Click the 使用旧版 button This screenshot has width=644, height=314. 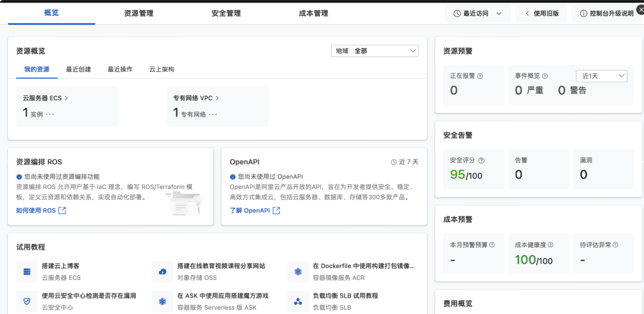(x=541, y=13)
